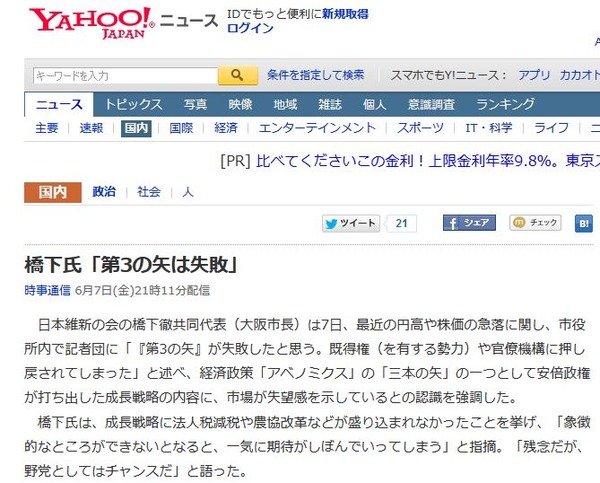Screen dimensions: 600x483
Task: Open the 人 subsection link
Action: coord(188,192)
